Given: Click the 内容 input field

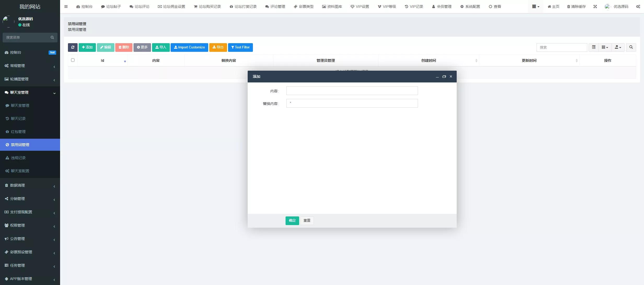Looking at the screenshot, I should coord(352,91).
